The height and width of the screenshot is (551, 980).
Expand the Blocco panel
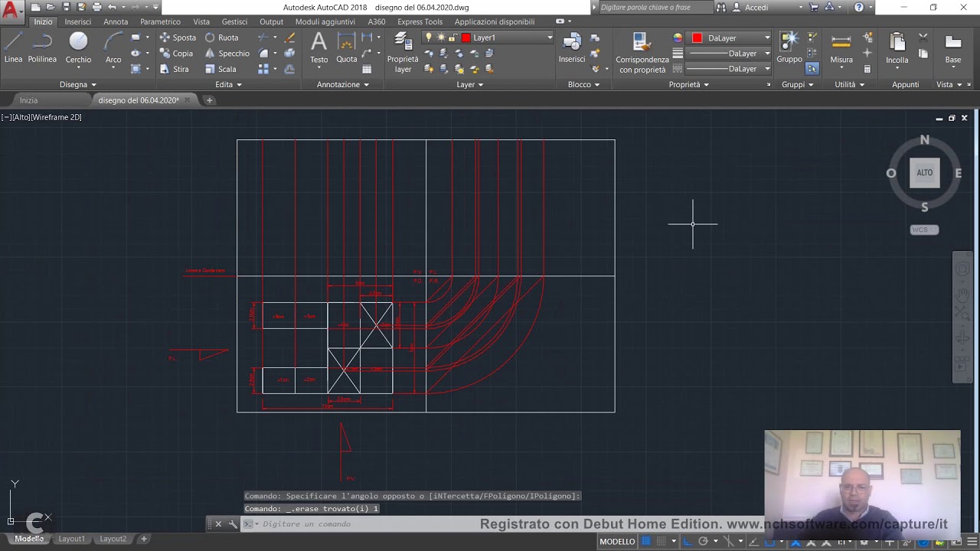pos(583,84)
